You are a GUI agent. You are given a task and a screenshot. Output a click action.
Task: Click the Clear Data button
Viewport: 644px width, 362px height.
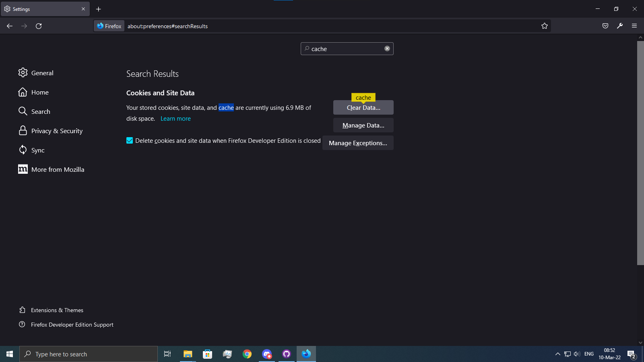point(363,108)
